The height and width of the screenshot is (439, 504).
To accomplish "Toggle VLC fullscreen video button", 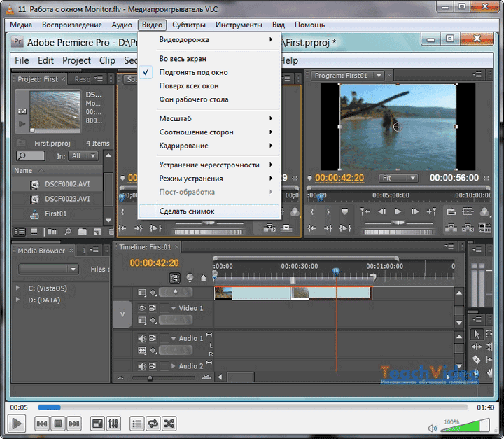I will pyautogui.click(x=97, y=424).
